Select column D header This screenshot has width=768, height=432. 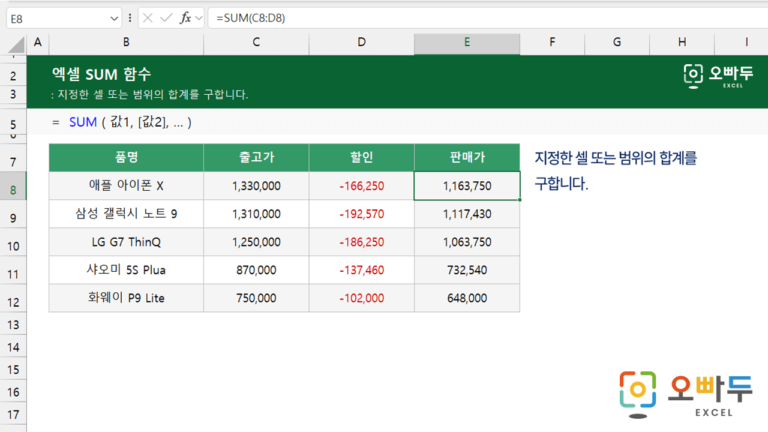tap(361, 43)
